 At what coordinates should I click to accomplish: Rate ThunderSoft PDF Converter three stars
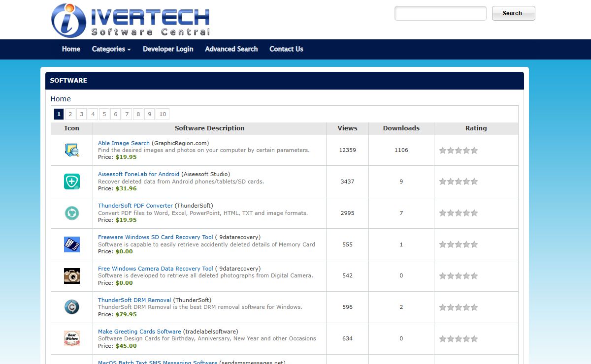459,213
